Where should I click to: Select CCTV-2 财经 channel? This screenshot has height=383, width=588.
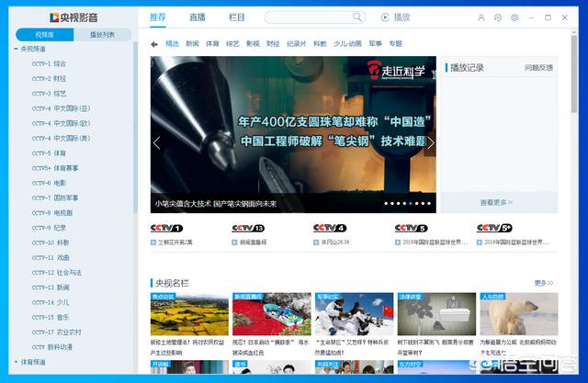click(x=49, y=79)
